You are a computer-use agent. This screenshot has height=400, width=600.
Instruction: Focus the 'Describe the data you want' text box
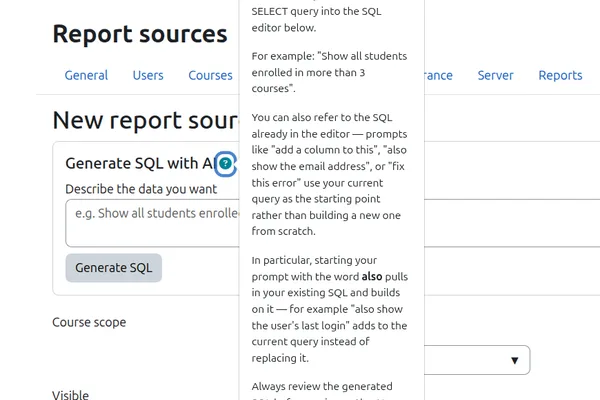(152, 223)
